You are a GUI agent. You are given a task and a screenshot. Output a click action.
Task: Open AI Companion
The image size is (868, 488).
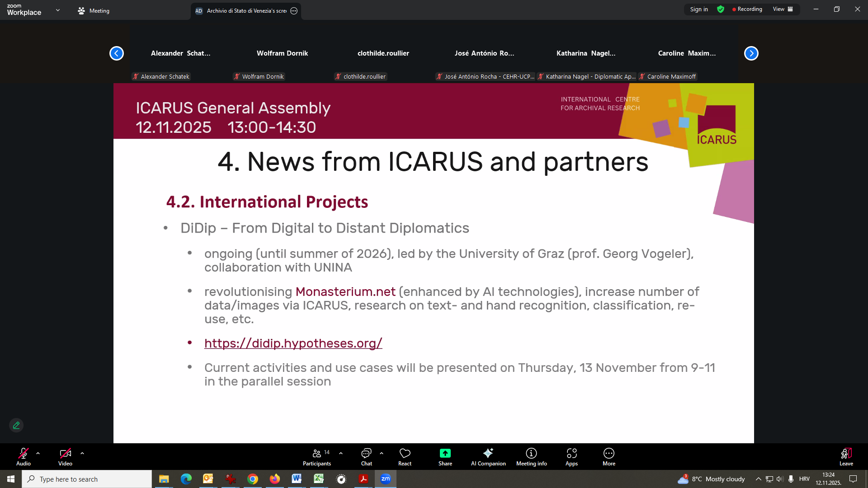(488, 456)
